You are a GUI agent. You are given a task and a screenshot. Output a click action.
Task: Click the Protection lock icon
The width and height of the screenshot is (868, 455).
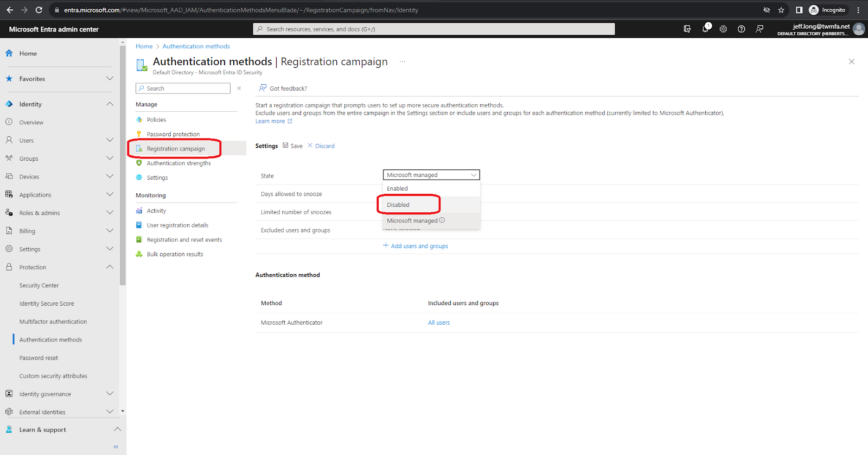pyautogui.click(x=9, y=267)
